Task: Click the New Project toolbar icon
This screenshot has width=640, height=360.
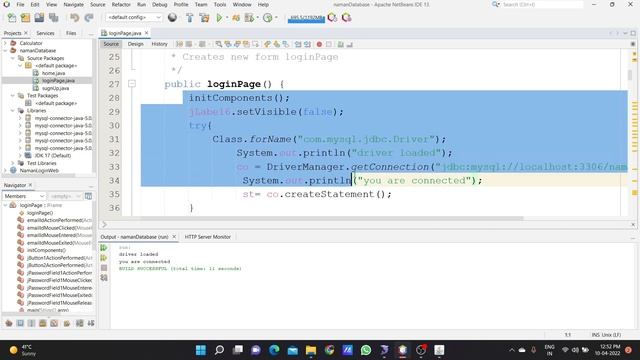Action: click(x=25, y=18)
